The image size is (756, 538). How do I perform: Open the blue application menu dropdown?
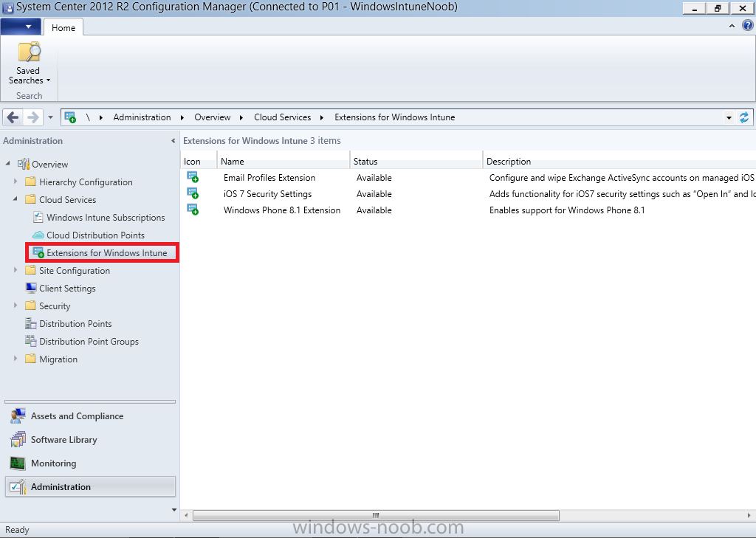(x=21, y=27)
